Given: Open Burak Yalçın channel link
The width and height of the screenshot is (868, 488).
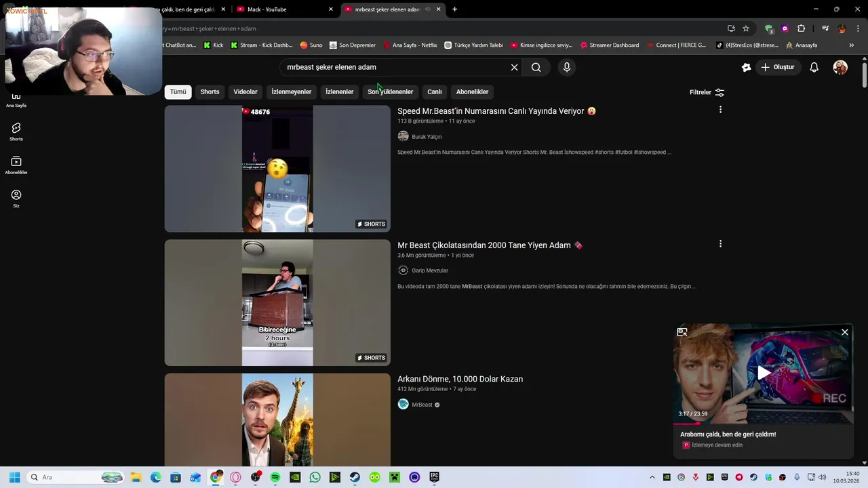Looking at the screenshot, I should click(427, 137).
